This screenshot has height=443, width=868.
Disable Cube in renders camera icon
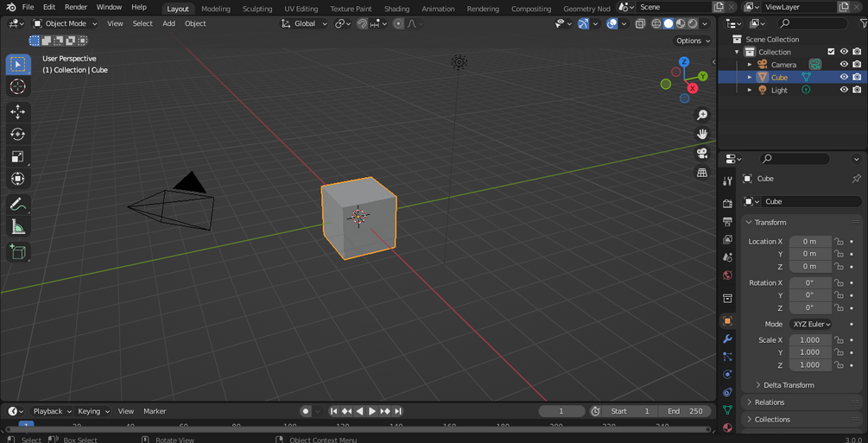coord(857,77)
